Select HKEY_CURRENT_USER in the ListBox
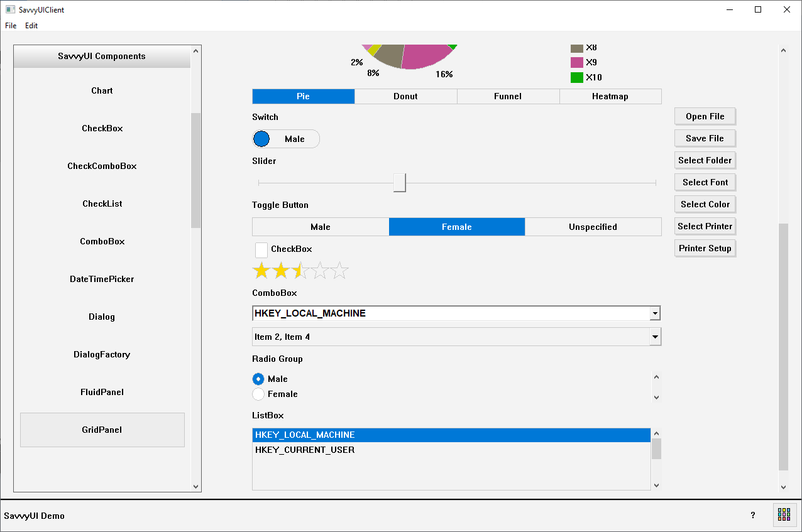Viewport: 802px width, 532px height. (x=305, y=450)
